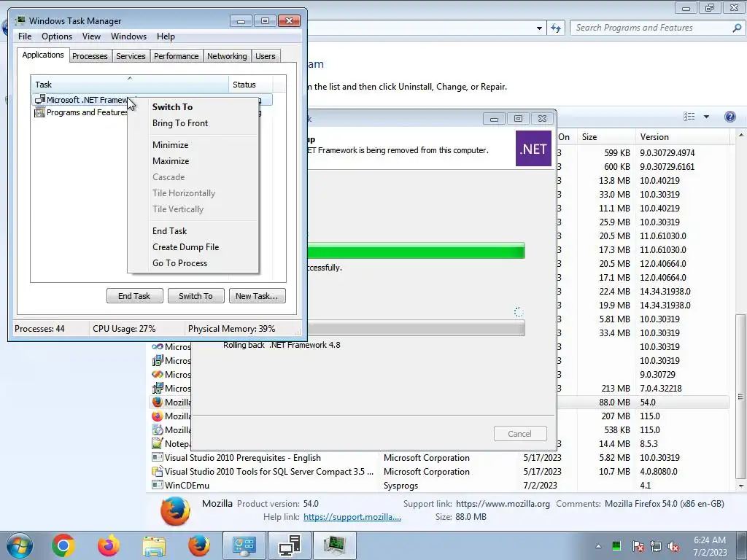Open the Control Panel taskbar button
The width and height of the screenshot is (747, 560).
click(244, 545)
